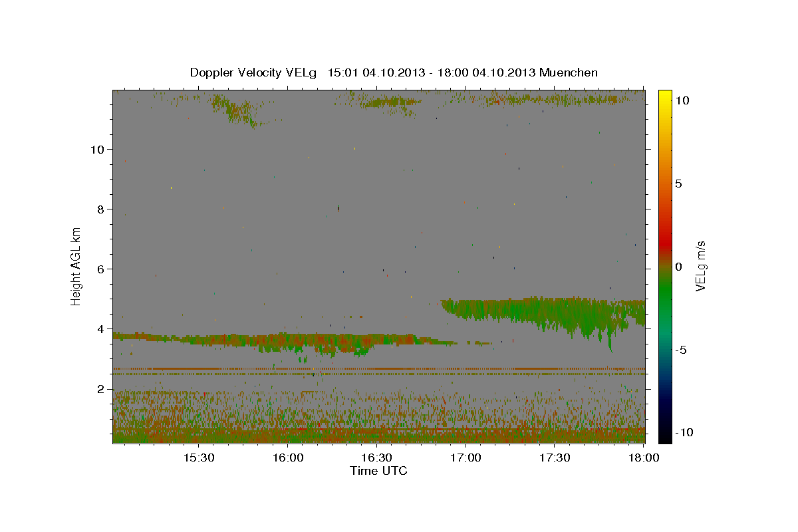Click the height tick label 8
Viewport: 798px width, 532px height.
(x=100, y=209)
